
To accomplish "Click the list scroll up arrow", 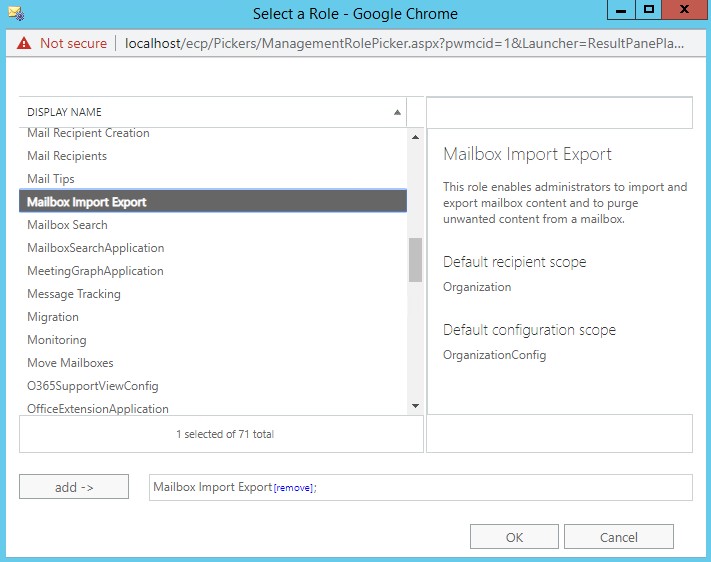I will pos(415,134).
